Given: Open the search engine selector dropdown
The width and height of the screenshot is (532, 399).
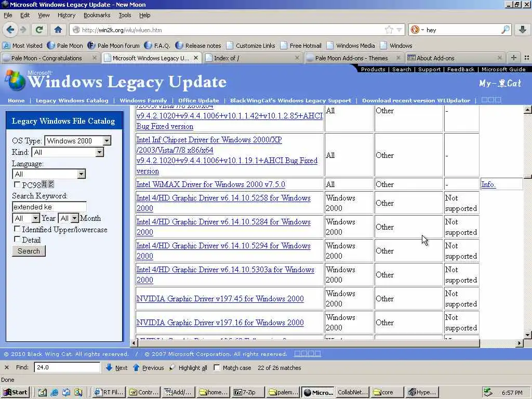Looking at the screenshot, I should (x=417, y=30).
